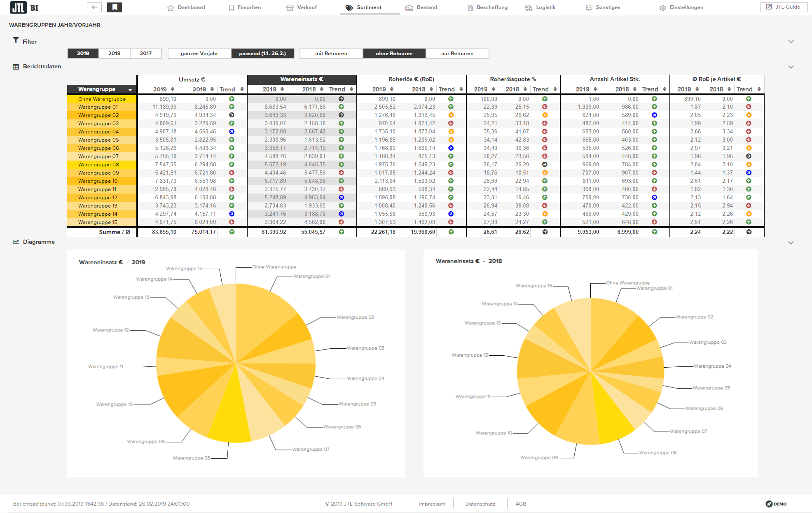Click the Diagramme chart icon

(16, 242)
